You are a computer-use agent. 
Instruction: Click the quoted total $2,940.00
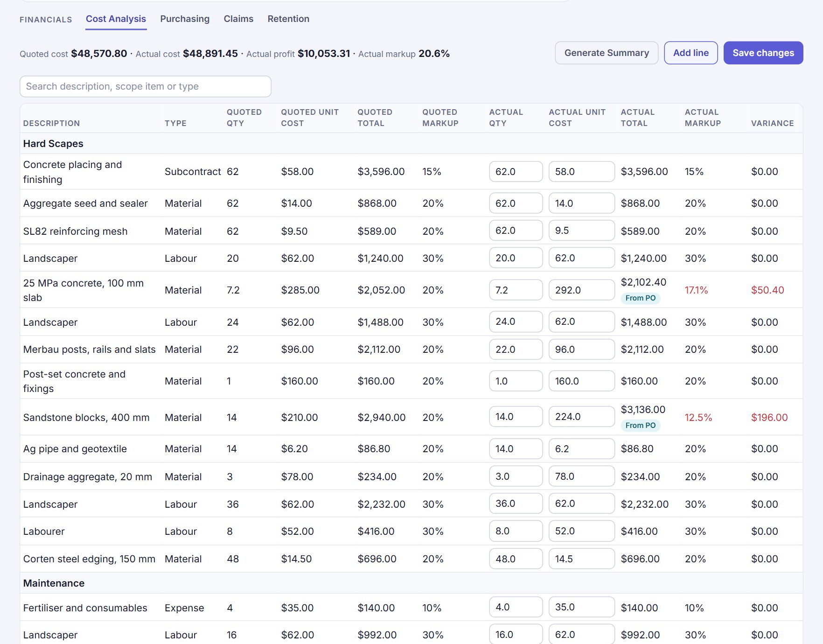point(381,418)
